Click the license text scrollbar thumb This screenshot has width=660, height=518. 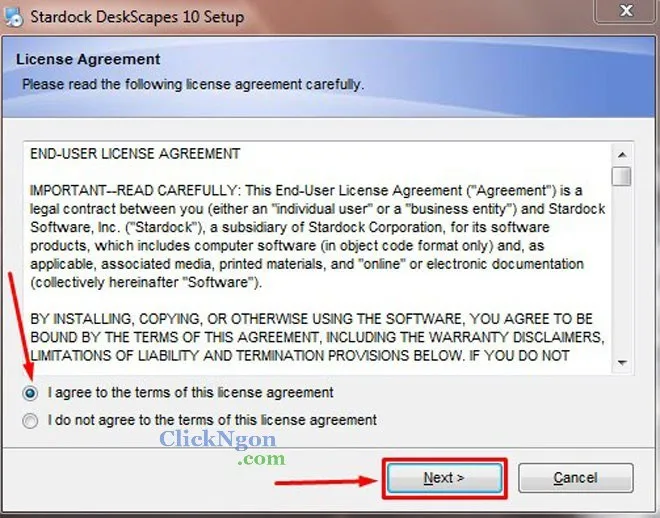coord(622,176)
